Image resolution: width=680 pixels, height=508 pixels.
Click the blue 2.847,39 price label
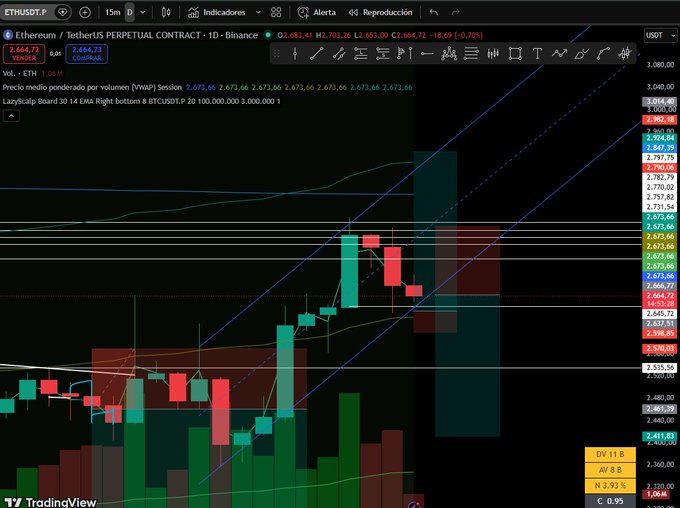[660, 148]
